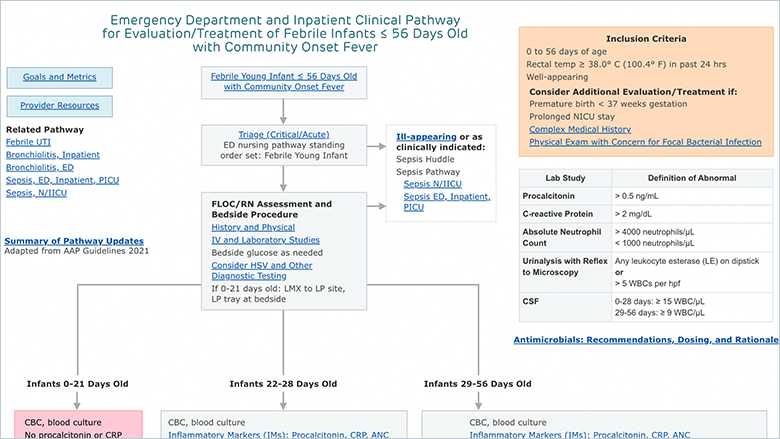780x439 pixels.
Task: Click Inflammatory Markers link under Infants 29-56 Days
Action: (580, 435)
